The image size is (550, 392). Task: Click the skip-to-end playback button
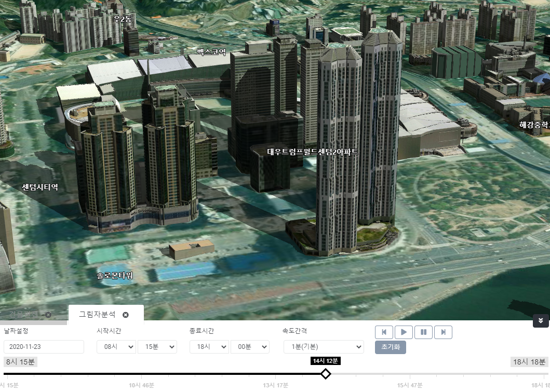(x=443, y=332)
